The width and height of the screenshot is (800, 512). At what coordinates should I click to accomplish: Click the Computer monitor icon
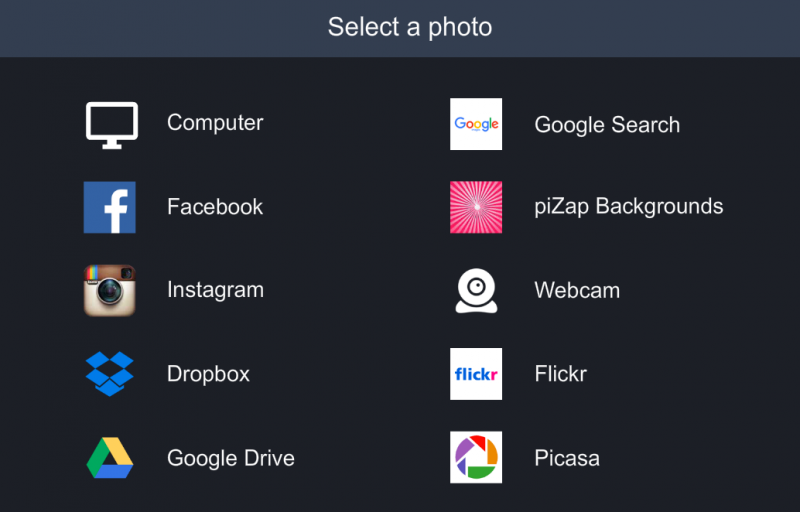click(112, 125)
